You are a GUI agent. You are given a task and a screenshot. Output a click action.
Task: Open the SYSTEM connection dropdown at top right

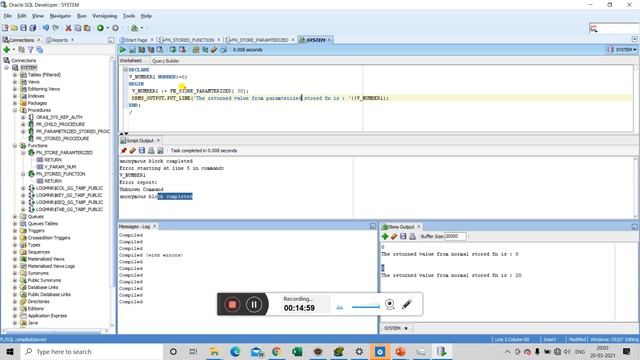click(x=622, y=49)
